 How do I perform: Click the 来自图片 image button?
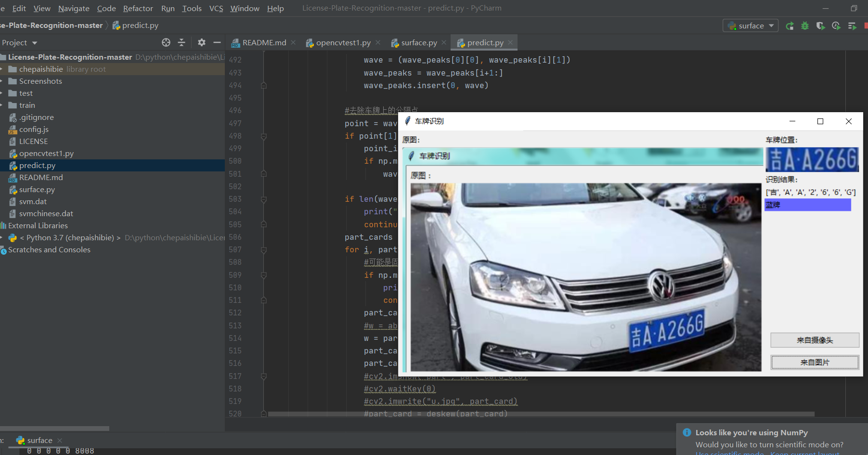pyautogui.click(x=815, y=362)
